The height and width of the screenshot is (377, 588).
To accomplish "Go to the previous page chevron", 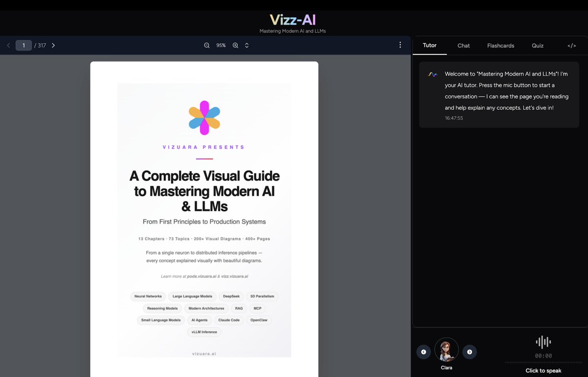I will [8, 45].
